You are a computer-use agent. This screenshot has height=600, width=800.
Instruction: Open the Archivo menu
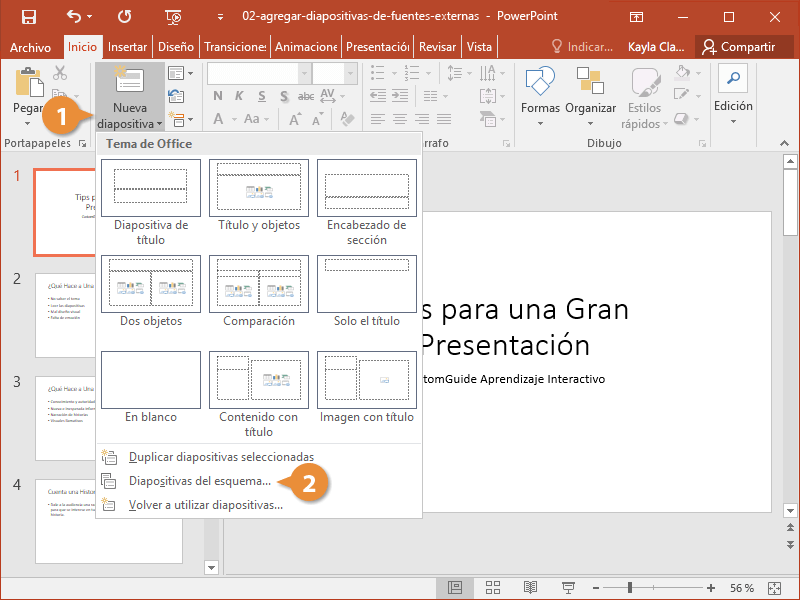coord(30,47)
